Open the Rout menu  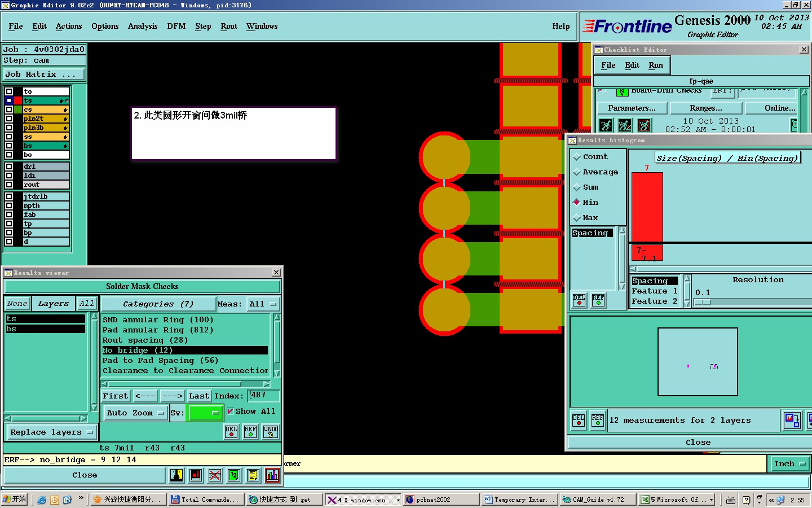pyautogui.click(x=229, y=27)
